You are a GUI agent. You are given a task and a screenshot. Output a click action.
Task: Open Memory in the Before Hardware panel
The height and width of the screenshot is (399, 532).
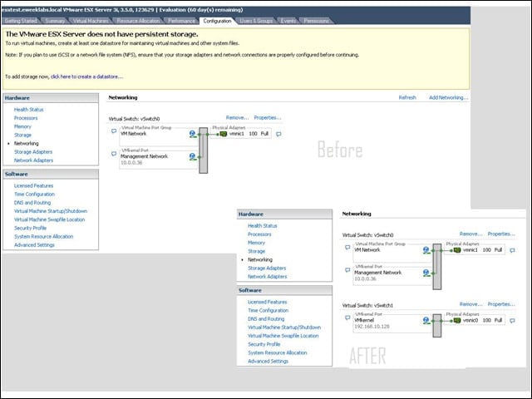pos(22,126)
